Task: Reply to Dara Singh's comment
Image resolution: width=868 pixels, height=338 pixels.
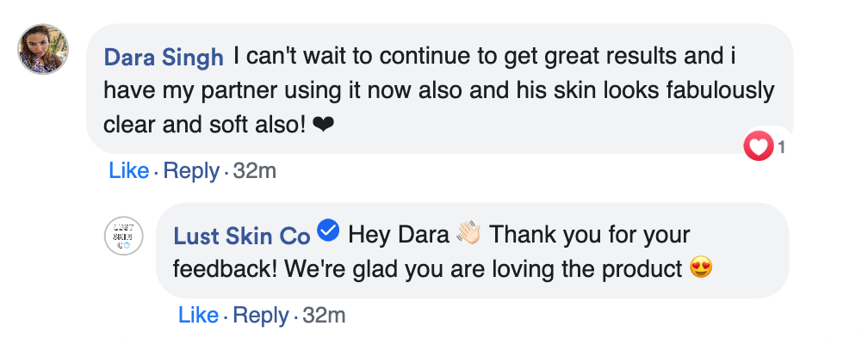Action: pos(191,171)
